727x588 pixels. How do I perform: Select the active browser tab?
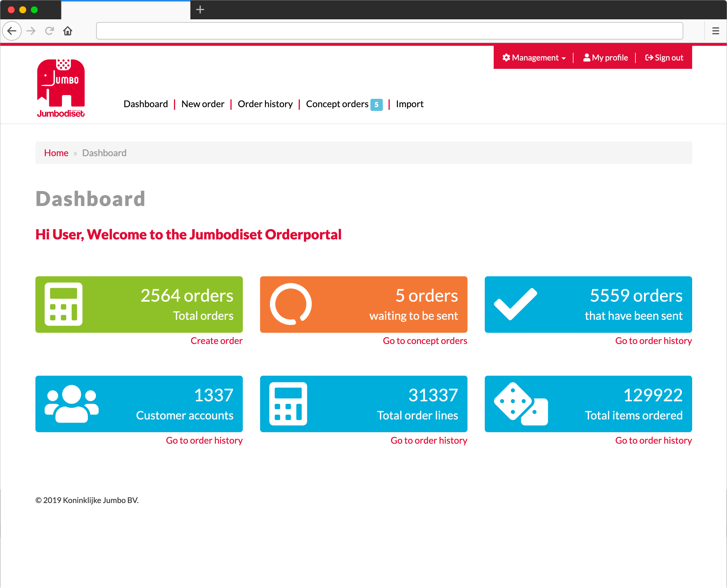[126, 10]
